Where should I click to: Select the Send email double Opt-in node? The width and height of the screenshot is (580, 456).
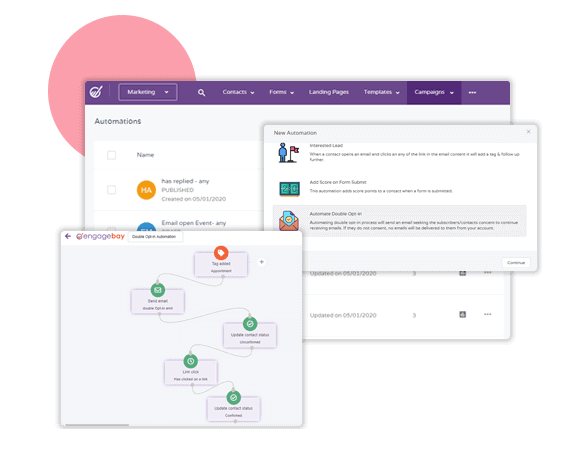[158, 302]
